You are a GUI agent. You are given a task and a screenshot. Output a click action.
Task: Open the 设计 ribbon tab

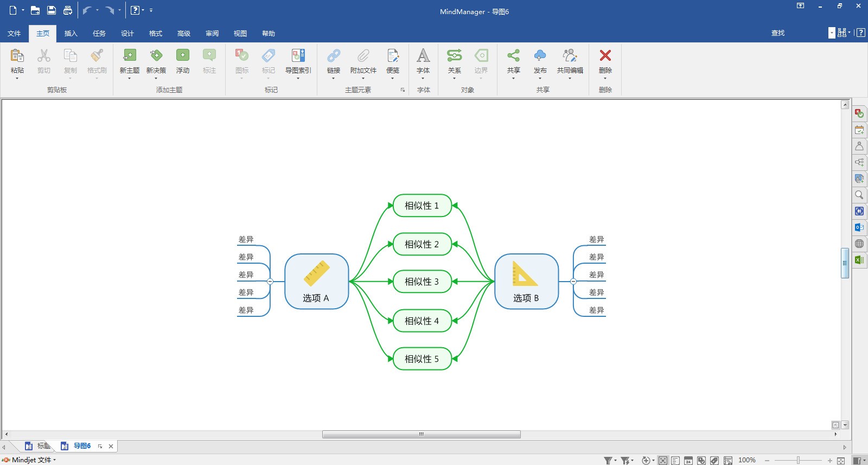point(127,34)
